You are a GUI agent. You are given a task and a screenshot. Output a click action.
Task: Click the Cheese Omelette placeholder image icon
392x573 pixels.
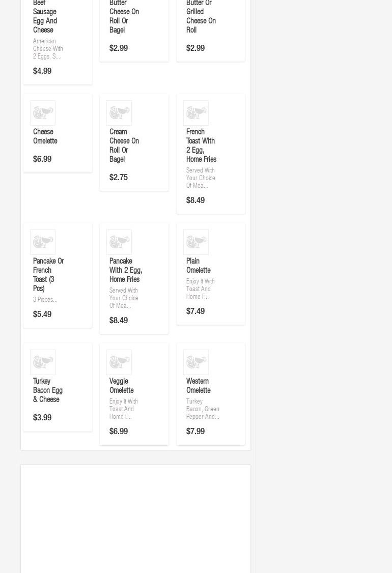point(43,113)
